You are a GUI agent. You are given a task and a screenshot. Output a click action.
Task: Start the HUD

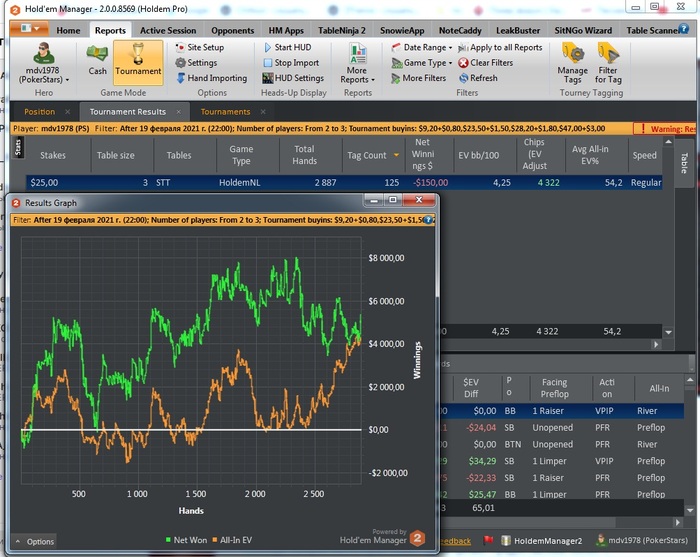coord(287,47)
